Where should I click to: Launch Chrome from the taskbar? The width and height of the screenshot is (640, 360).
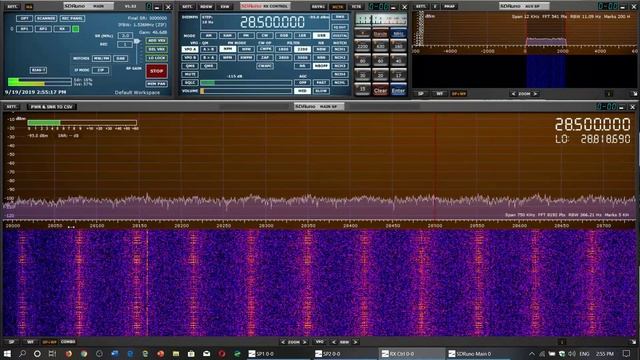(84, 353)
